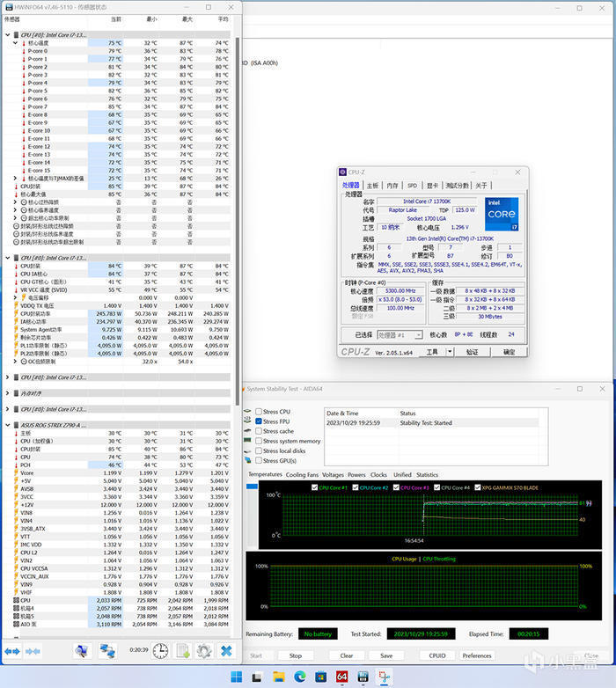Enable the Stress CPU checkbox

pyautogui.click(x=259, y=412)
